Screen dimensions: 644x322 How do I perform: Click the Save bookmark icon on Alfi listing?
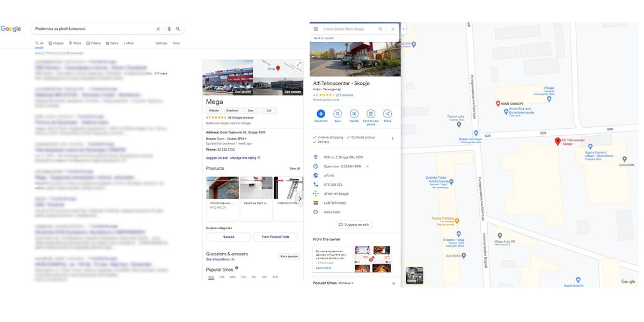click(x=337, y=114)
